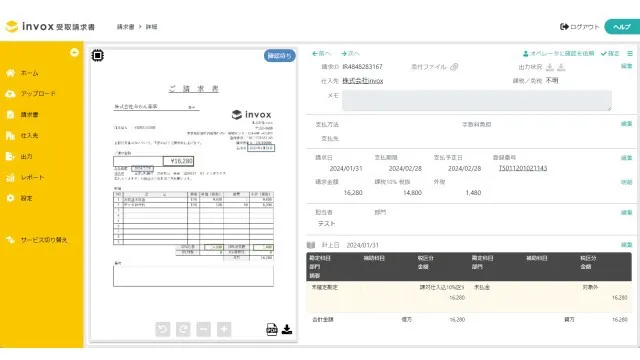Download the invoice image with the download icon
640x360 pixels.
tap(287, 329)
